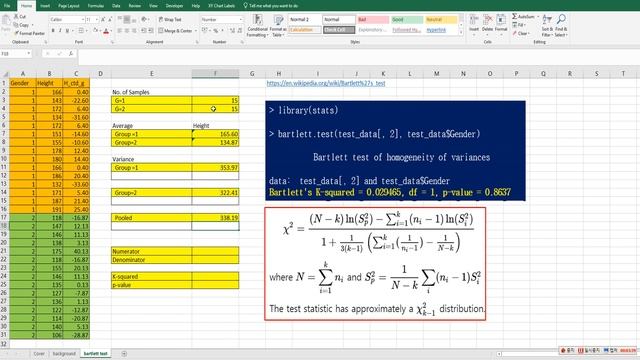
Task: Switch to the Cover sheet tab
Action: pos(39,353)
